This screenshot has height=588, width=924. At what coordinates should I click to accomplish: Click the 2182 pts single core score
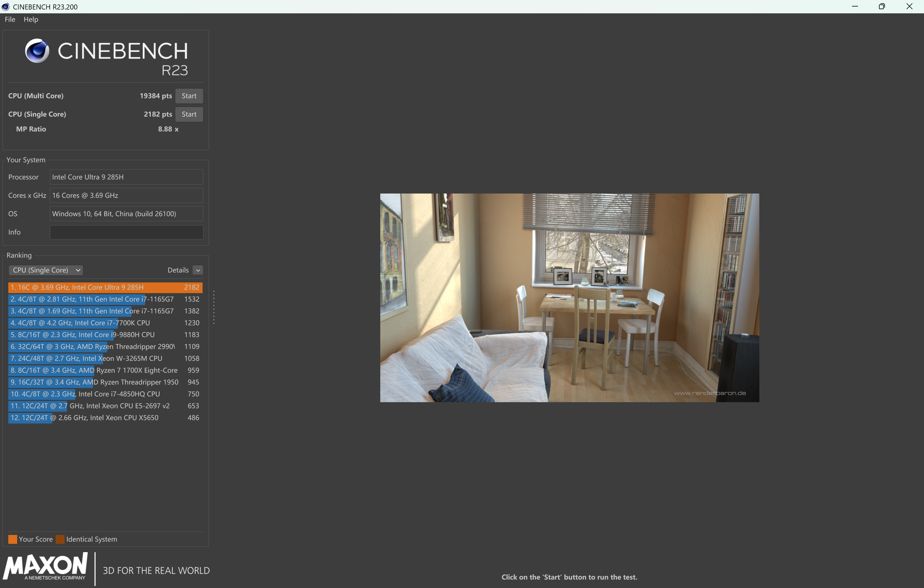[158, 114]
